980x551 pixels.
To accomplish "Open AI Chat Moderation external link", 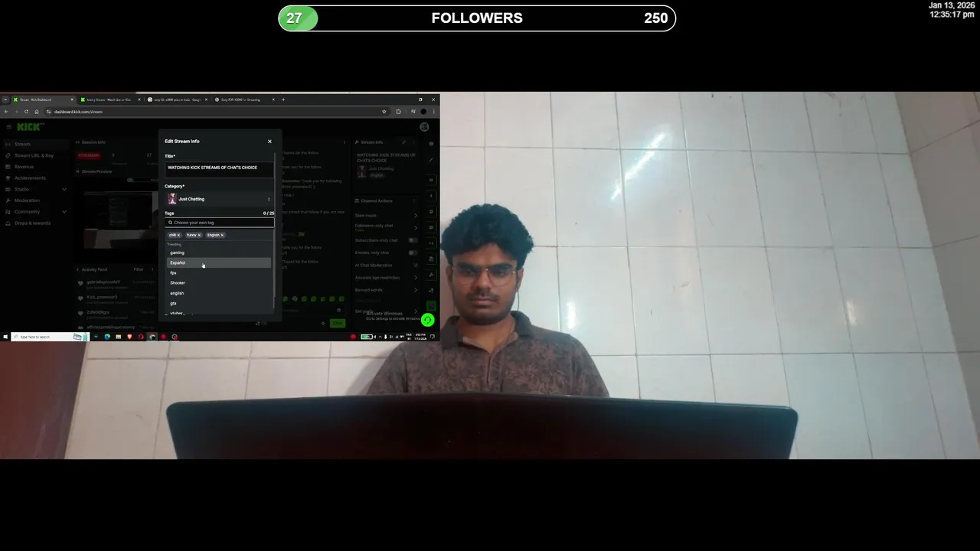I will coord(416,266).
